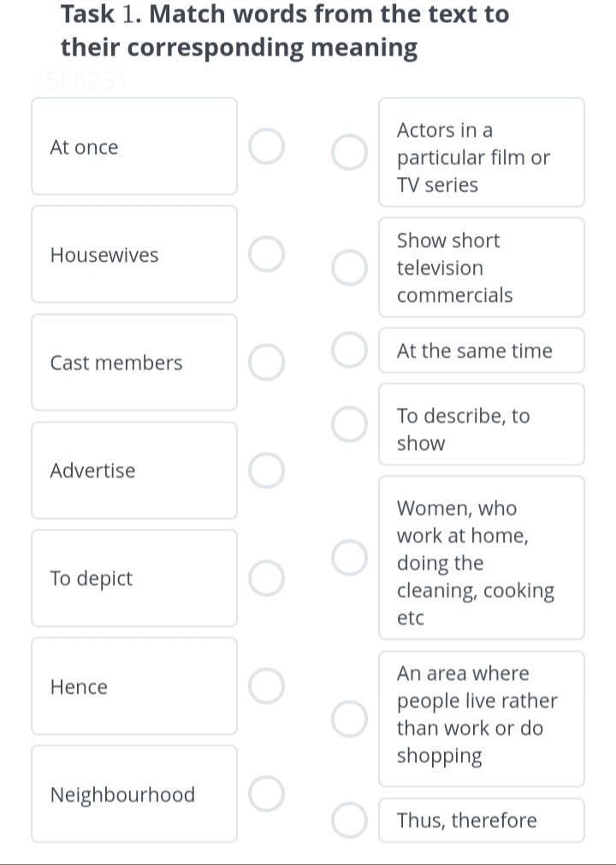Click the "At once" word card
Screen dimensions: 616x865
coord(134,146)
